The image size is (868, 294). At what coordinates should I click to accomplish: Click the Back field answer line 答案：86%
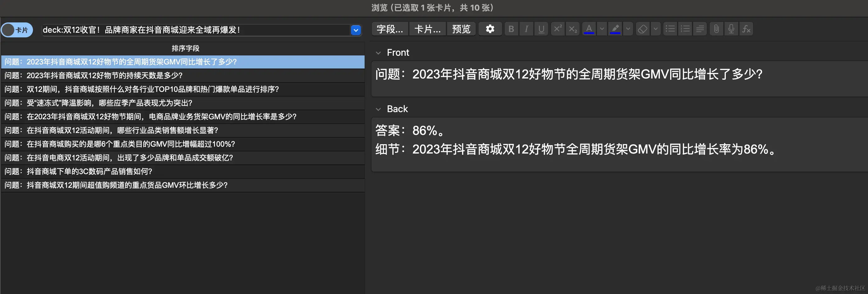410,130
